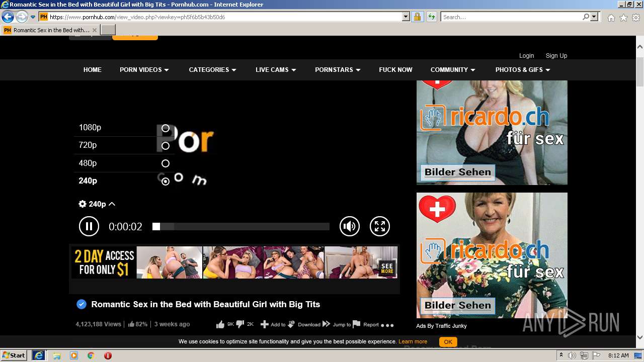Click the taskbar clock 8:12 AM
The height and width of the screenshot is (362, 644).
point(618,355)
